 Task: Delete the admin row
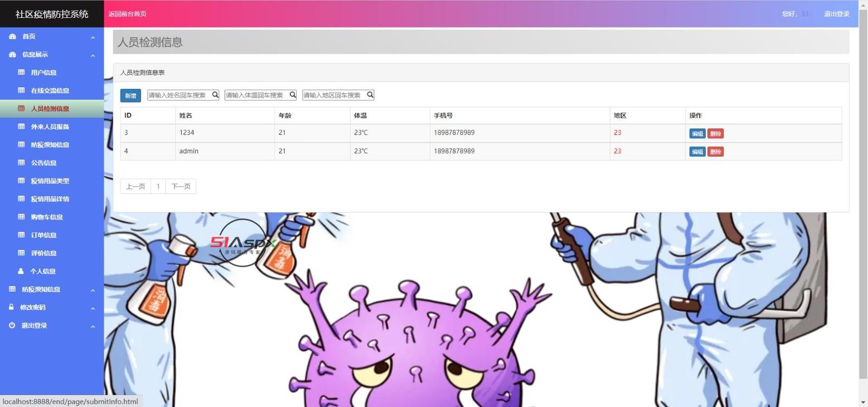click(x=716, y=152)
